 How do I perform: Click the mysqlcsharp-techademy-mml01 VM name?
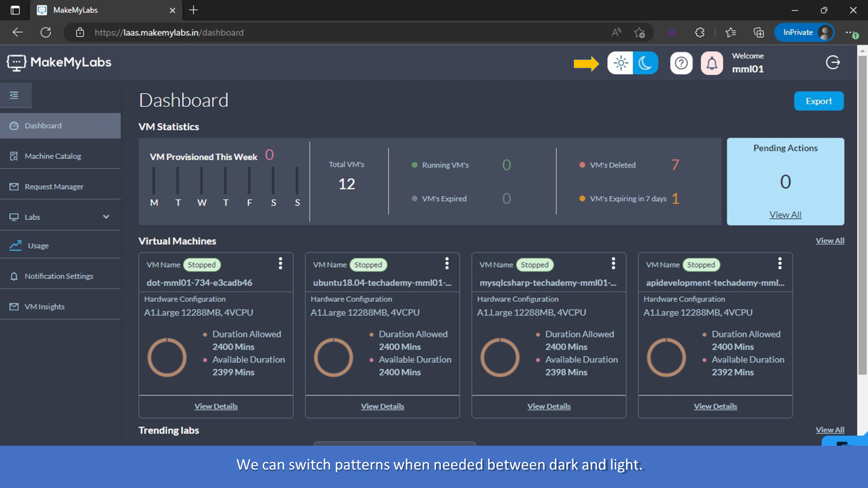tap(548, 282)
